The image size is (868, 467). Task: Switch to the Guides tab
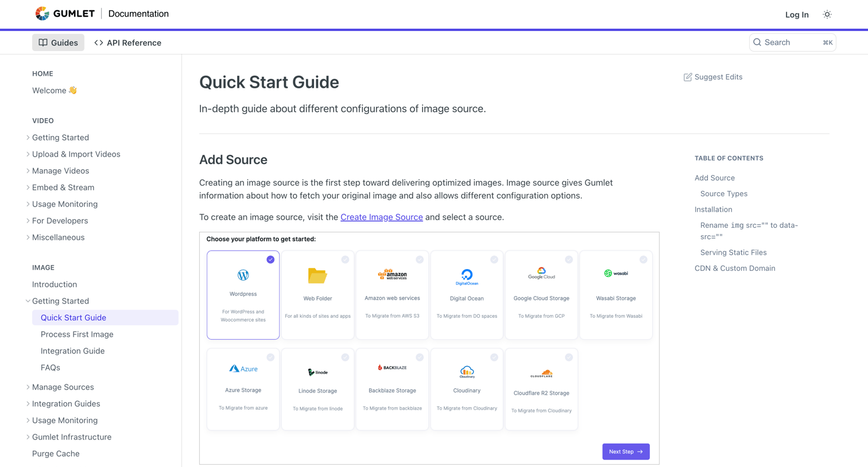click(58, 42)
